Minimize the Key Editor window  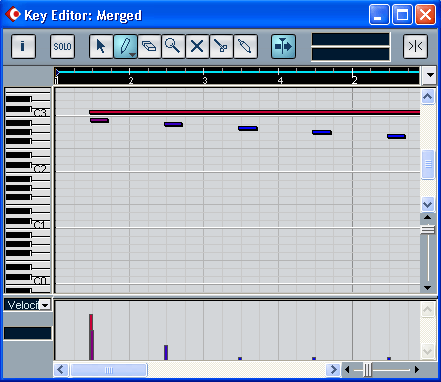[x=379, y=15]
